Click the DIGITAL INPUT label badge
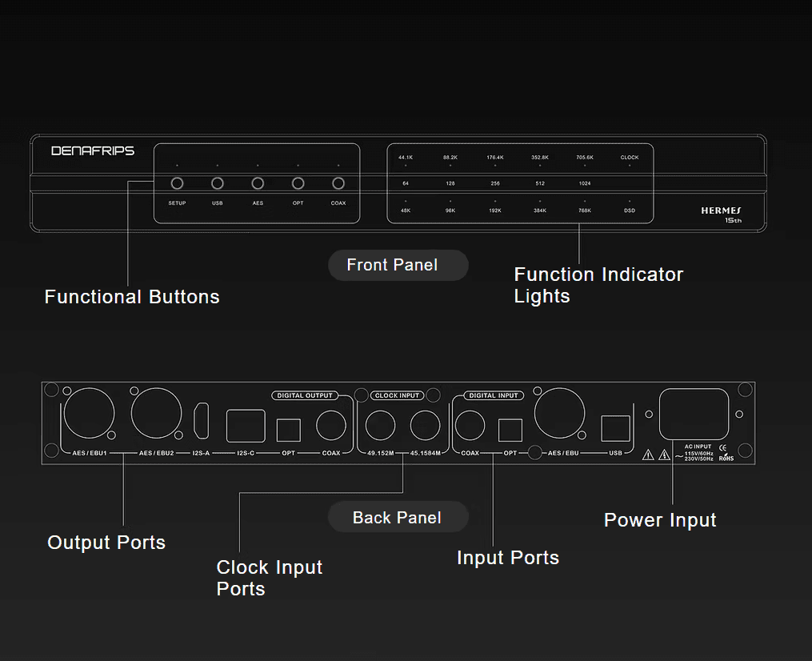Image resolution: width=812 pixels, height=661 pixels. 494,396
